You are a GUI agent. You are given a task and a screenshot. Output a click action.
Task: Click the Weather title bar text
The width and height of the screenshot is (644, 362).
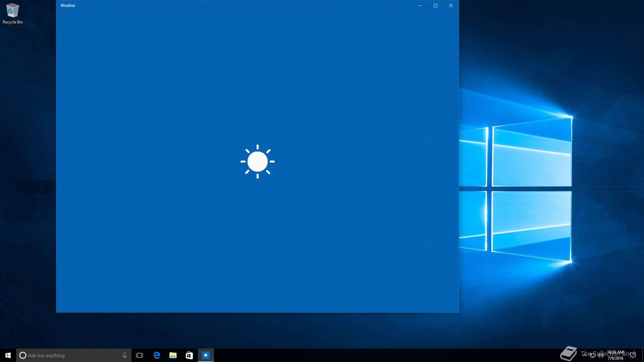tap(68, 5)
